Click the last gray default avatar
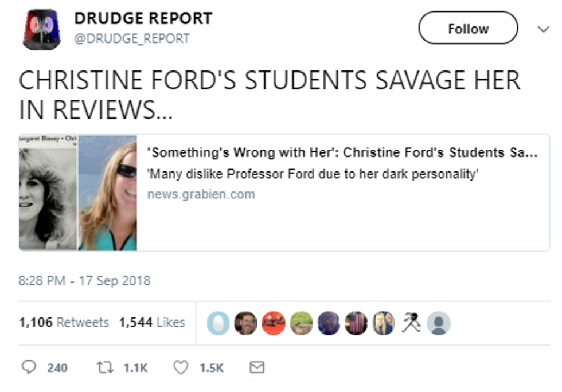Screen dimensions: 562x392 pyautogui.click(x=439, y=323)
